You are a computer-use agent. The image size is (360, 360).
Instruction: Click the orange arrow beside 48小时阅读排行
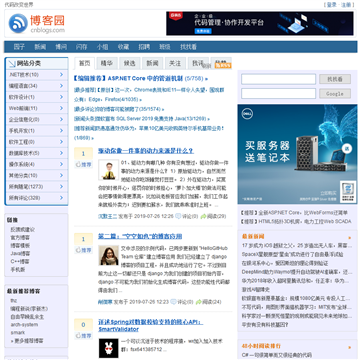pos(349,347)
